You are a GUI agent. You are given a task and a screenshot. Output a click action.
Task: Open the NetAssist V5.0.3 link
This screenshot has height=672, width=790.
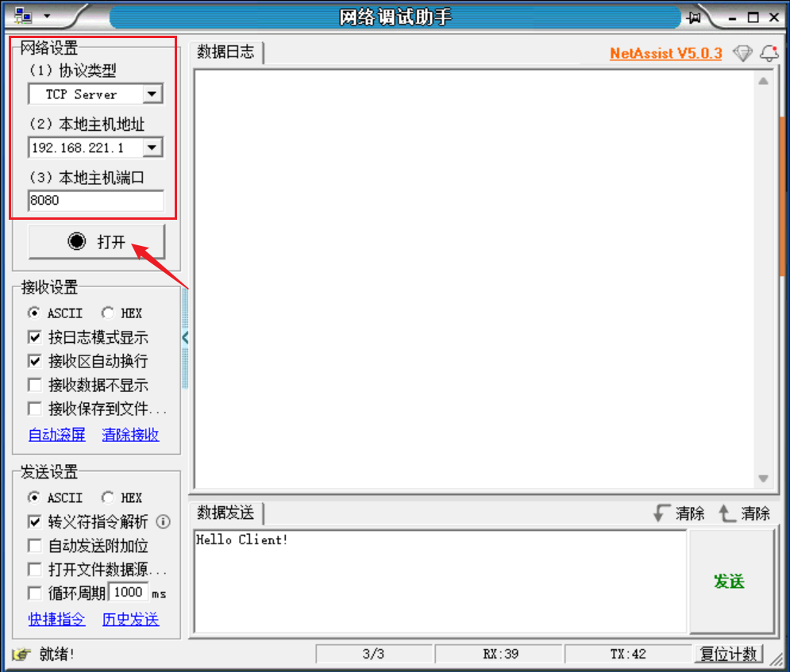(665, 53)
